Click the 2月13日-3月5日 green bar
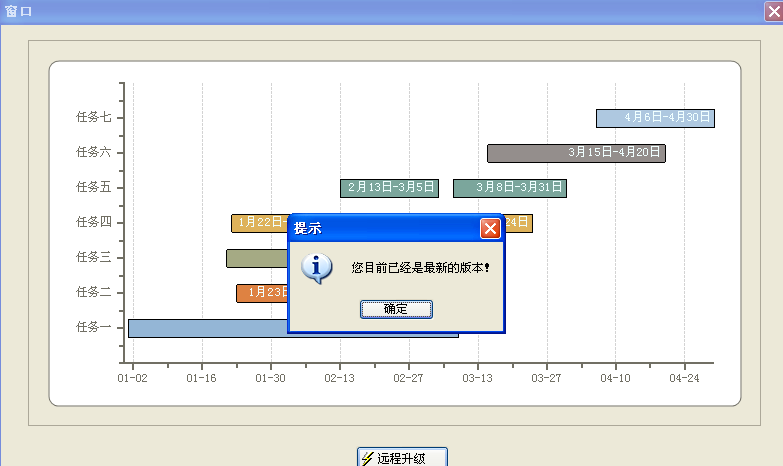Viewport: 783px width, 466px height. [x=389, y=188]
